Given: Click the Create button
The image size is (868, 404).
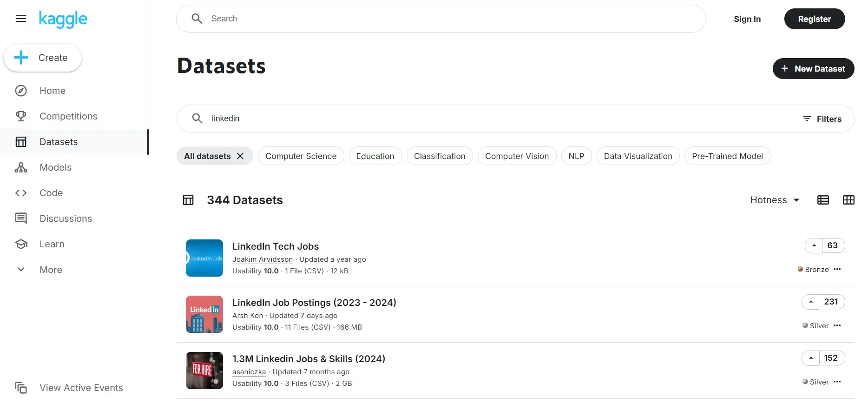Looking at the screenshot, I should [43, 58].
